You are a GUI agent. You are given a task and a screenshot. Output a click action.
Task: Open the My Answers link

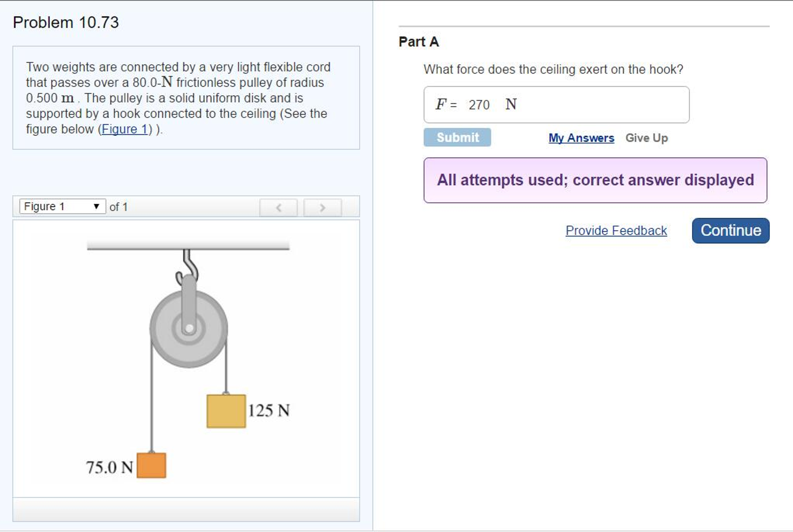tap(581, 138)
